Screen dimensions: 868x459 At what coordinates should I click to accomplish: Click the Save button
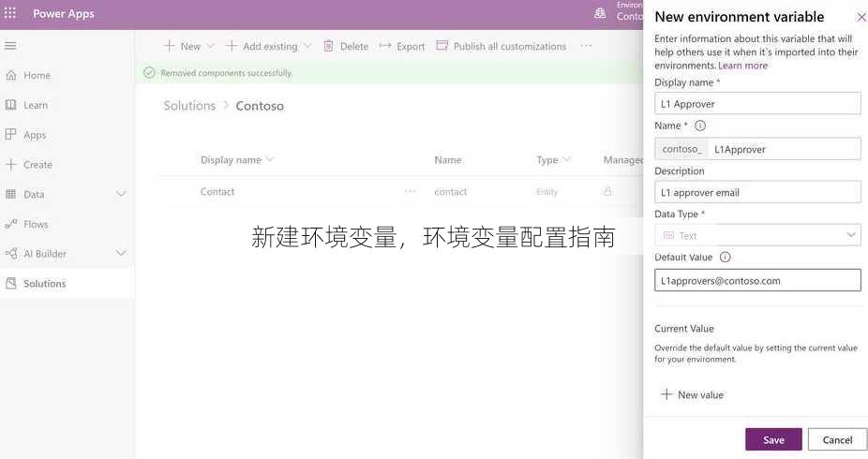tap(773, 439)
